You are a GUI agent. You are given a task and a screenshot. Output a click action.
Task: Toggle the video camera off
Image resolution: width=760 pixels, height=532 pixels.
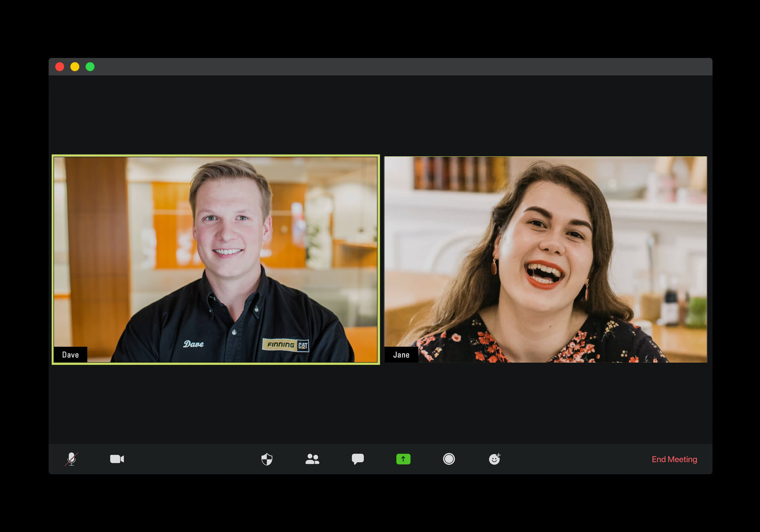point(117,459)
